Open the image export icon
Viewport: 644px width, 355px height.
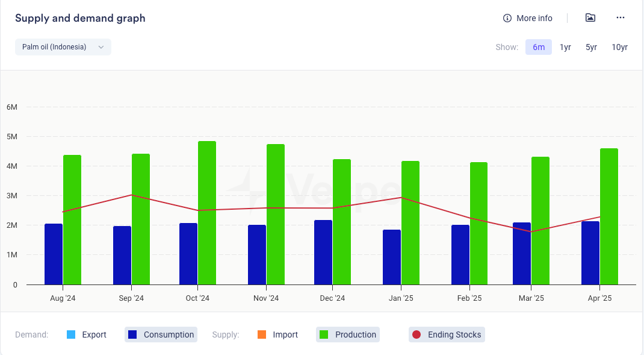pos(590,18)
